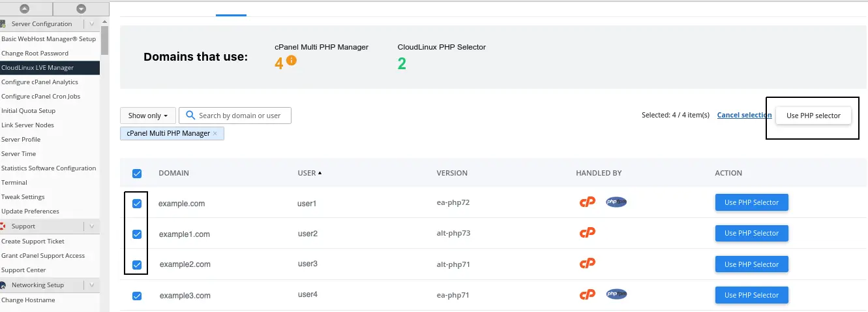Click the ea-php72 version cell
868x312 pixels.
pos(453,202)
